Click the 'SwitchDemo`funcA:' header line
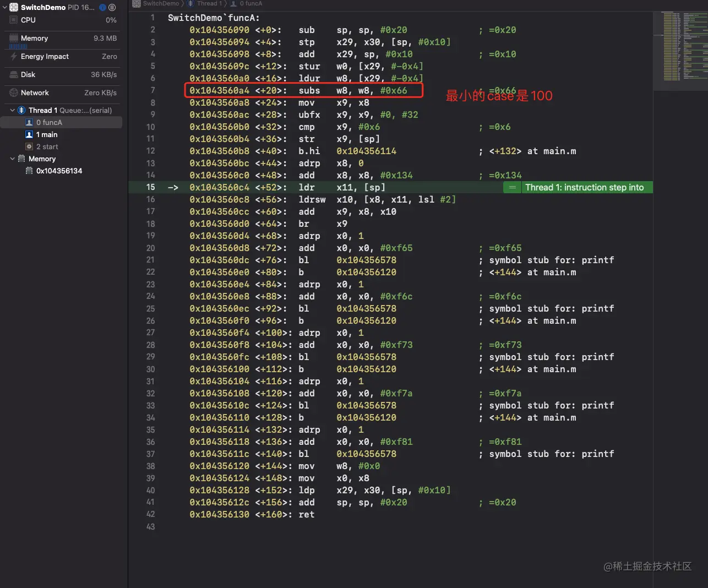The image size is (708, 588). coord(214,18)
